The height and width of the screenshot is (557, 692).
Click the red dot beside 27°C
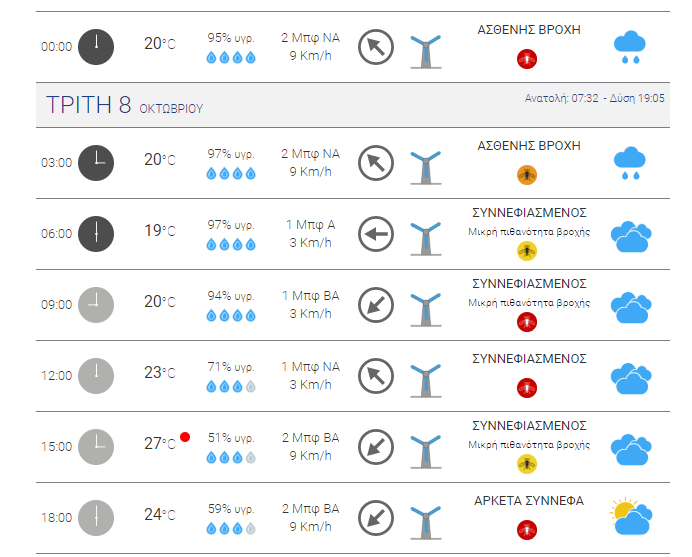(x=185, y=437)
